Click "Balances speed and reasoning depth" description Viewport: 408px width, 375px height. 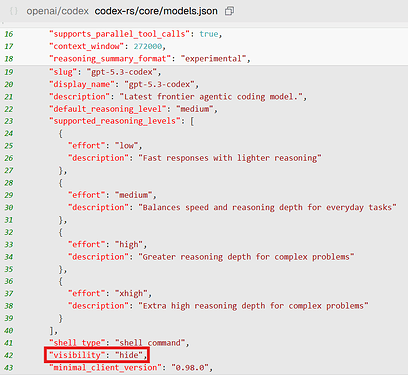267,207
